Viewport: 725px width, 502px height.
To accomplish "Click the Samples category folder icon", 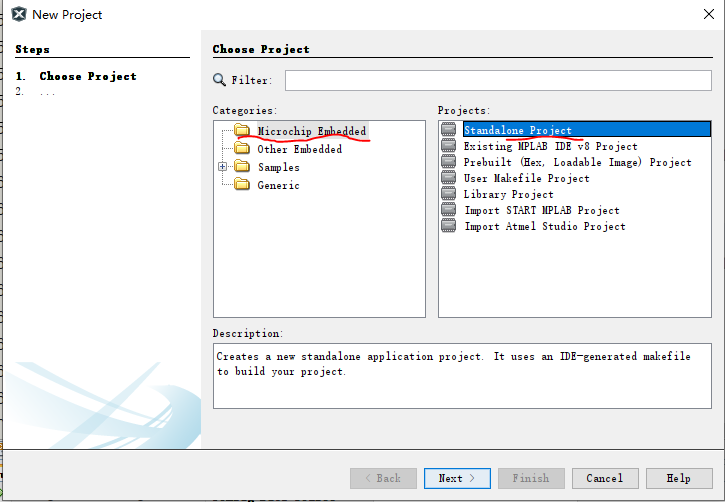I will point(242,166).
